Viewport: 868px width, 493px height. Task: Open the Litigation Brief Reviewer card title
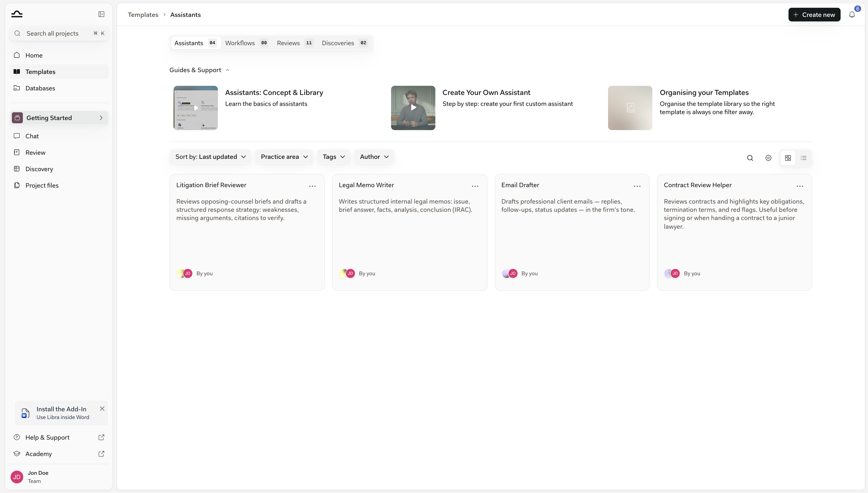(211, 185)
